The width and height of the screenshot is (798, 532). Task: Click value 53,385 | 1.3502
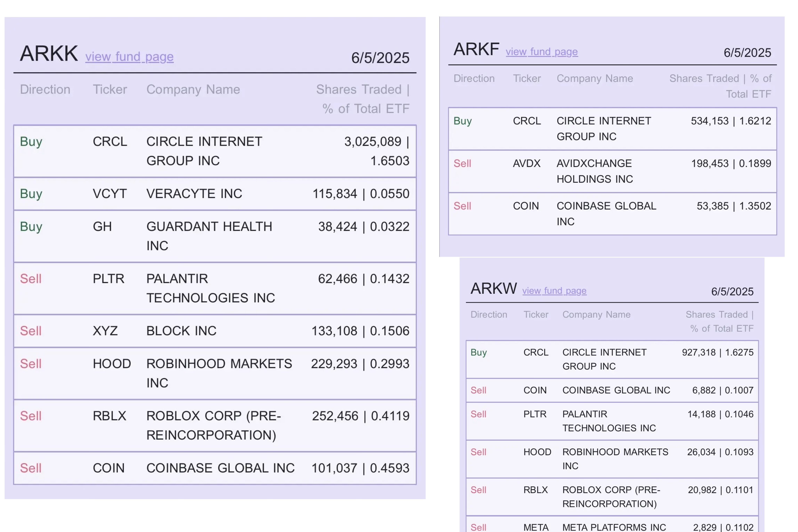pos(734,206)
